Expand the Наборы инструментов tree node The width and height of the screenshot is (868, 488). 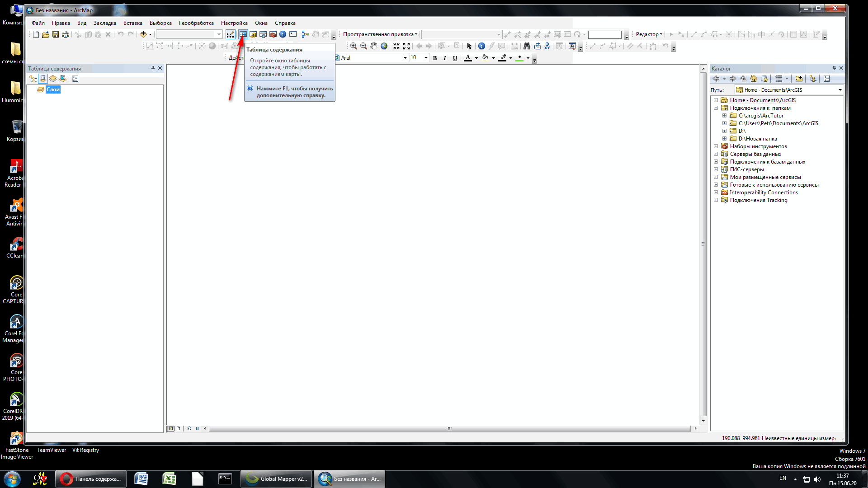(716, 146)
